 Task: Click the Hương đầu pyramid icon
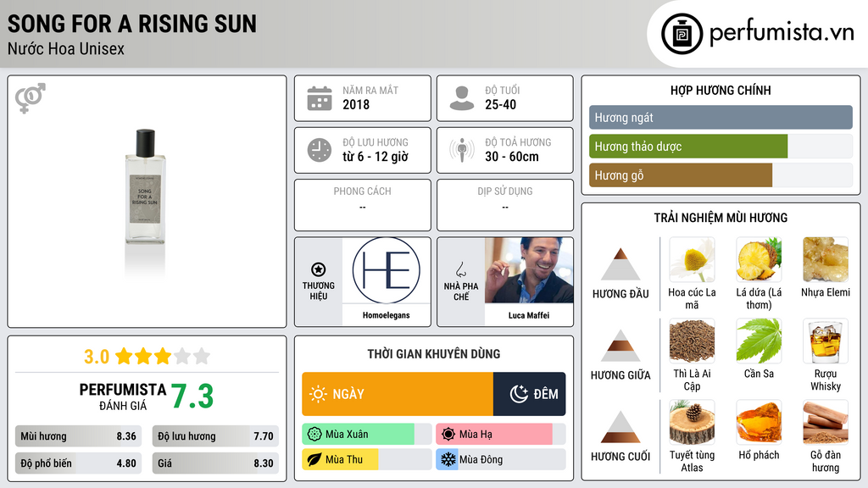[x=620, y=264]
